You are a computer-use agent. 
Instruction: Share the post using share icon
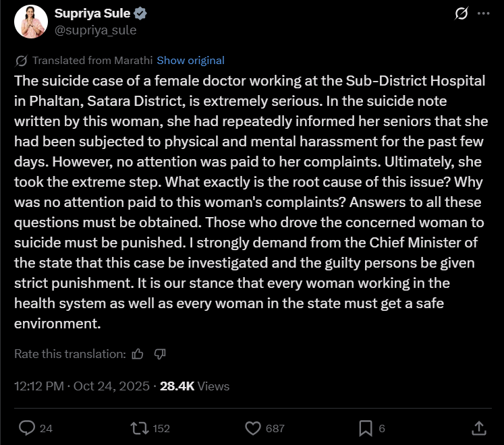(x=478, y=428)
